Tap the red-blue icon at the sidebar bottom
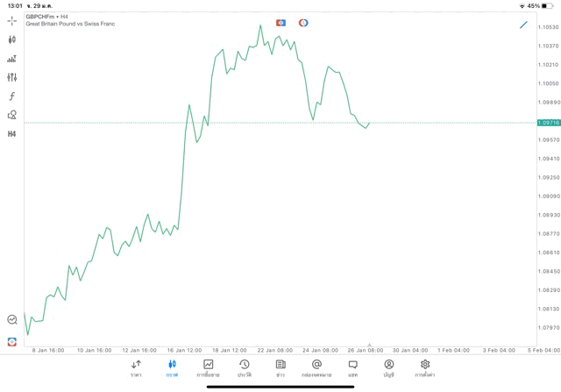561x392 pixels. (12, 341)
